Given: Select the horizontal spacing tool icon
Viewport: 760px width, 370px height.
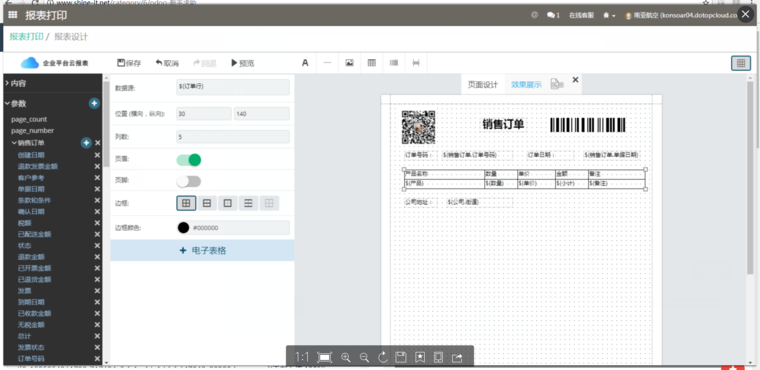Looking at the screenshot, I should click(416, 63).
